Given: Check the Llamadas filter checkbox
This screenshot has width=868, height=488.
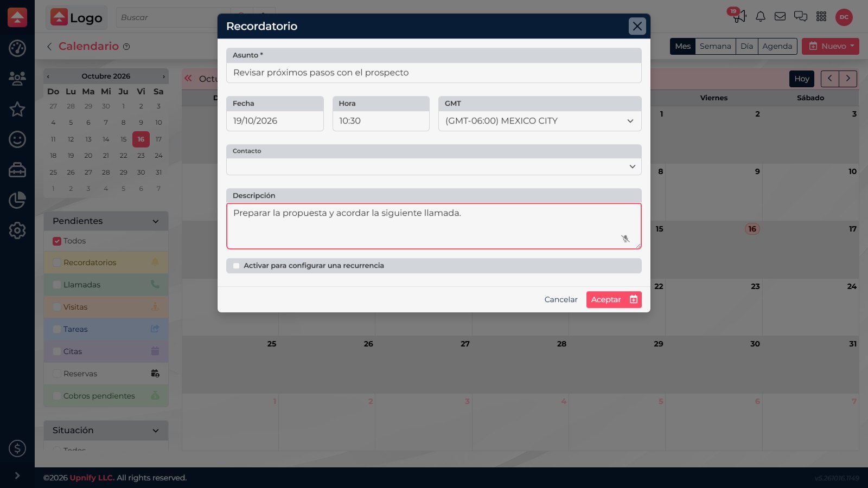Looking at the screenshot, I should click(57, 285).
